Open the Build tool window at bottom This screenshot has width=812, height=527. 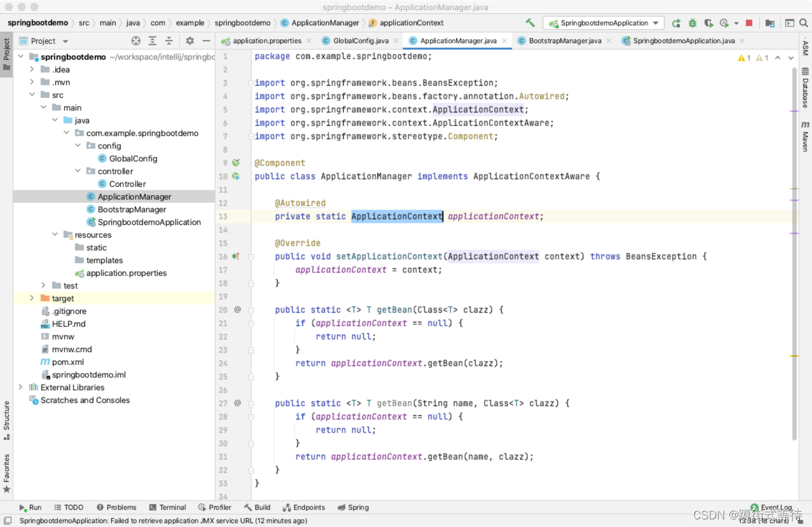tap(257, 507)
